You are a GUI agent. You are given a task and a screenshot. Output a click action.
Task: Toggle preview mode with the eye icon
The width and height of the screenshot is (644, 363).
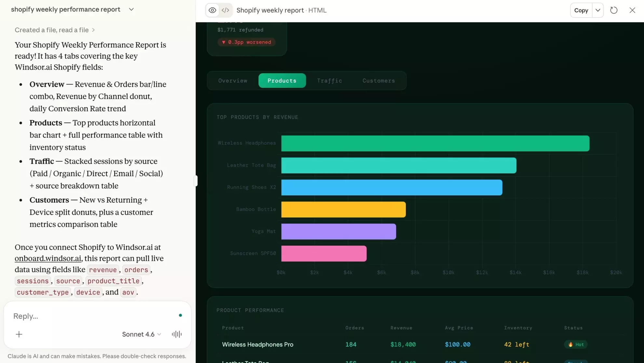[212, 10]
